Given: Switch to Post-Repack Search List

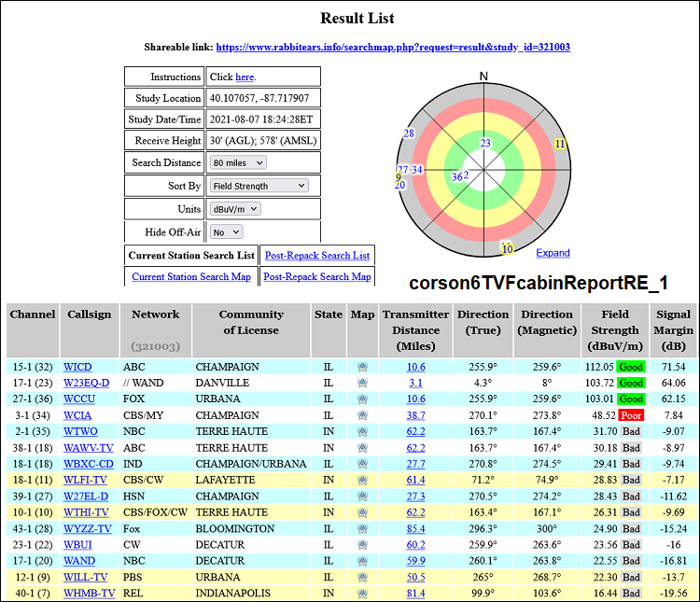Looking at the screenshot, I should 316,255.
